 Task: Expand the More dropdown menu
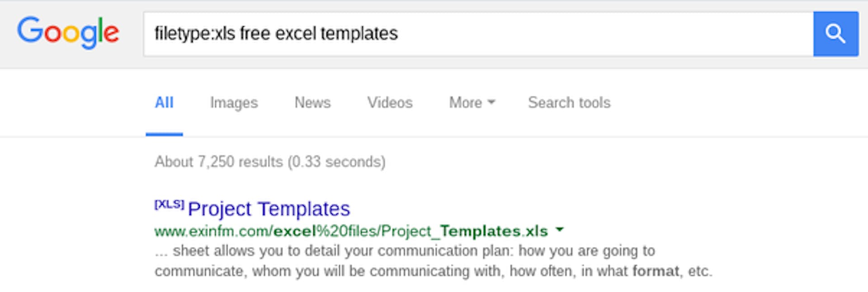point(472,102)
